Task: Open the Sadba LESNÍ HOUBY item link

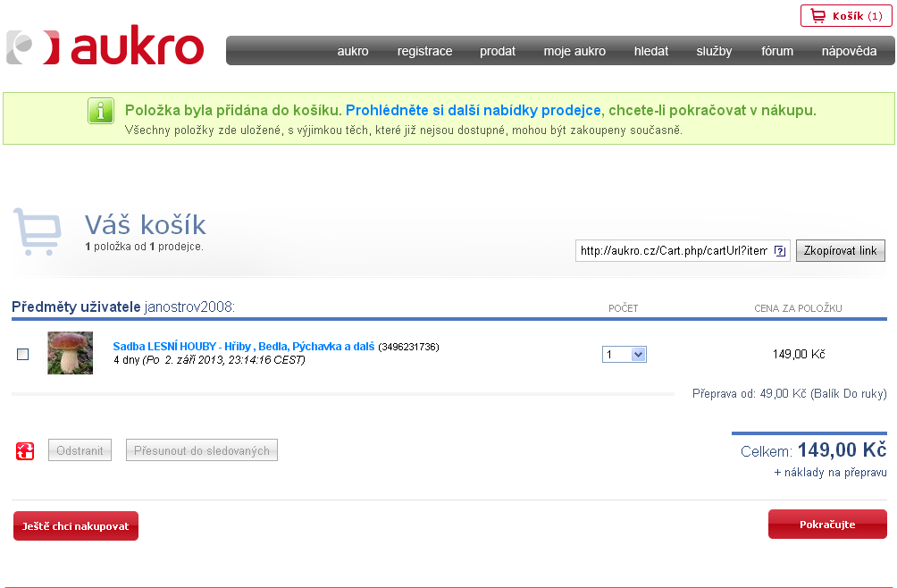Action: coord(244,346)
